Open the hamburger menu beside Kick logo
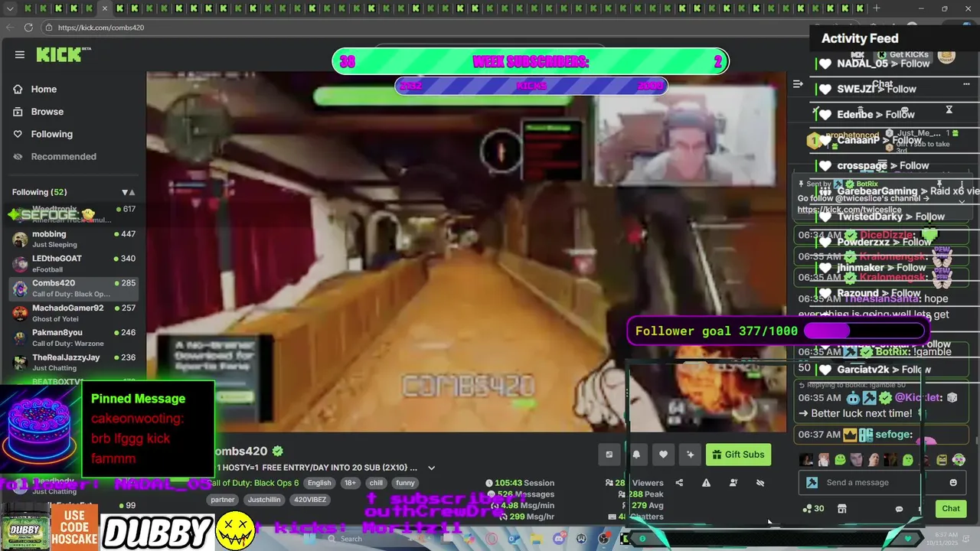The image size is (980, 551). [x=20, y=54]
